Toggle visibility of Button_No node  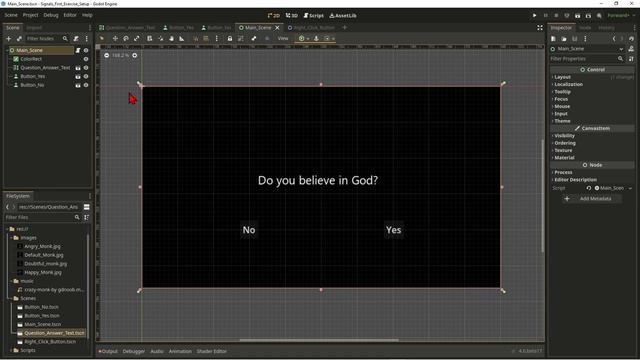pos(86,85)
